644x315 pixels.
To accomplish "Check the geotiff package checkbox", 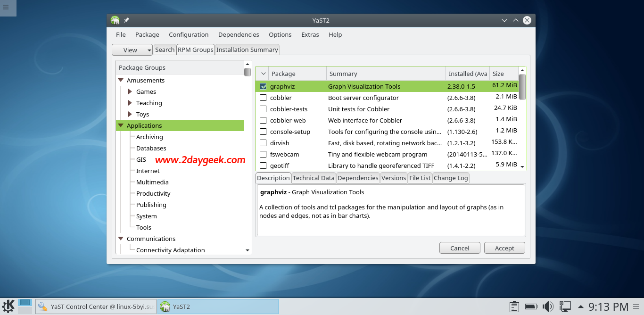I will 263,166.
